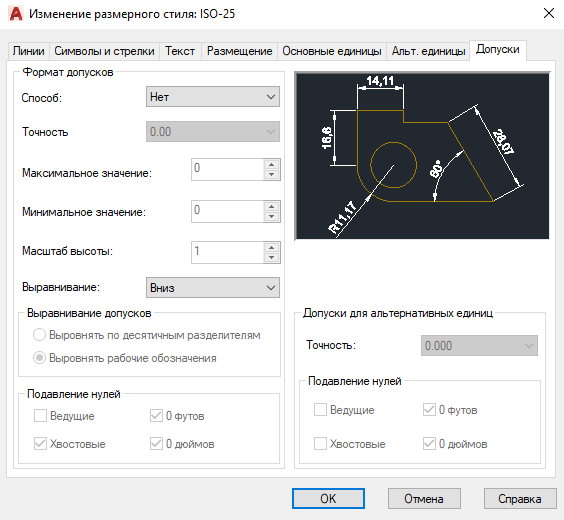Decrease Минимальное значение with down arrow
This screenshot has width=564, height=520.
(x=271, y=216)
